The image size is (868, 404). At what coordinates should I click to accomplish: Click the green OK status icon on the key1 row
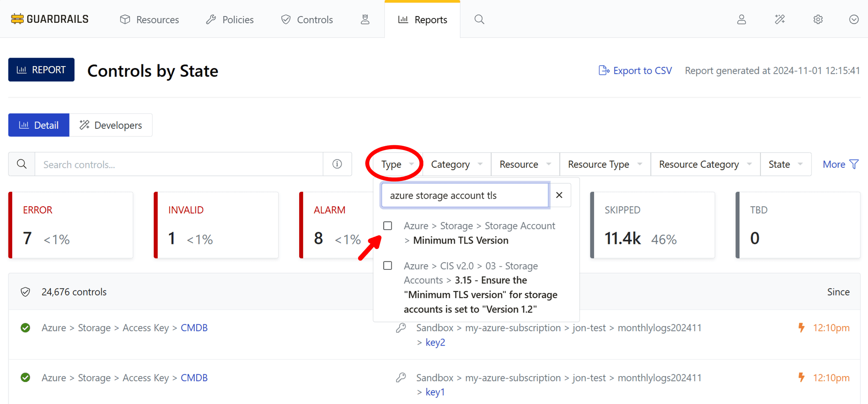[x=25, y=377]
